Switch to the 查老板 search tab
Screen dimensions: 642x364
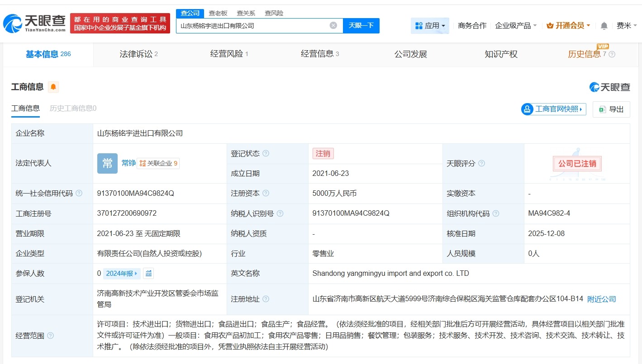[x=218, y=13]
